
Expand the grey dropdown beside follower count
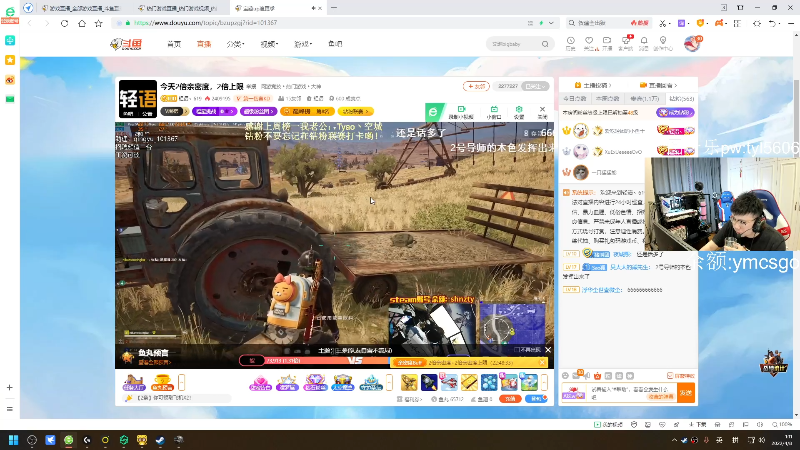pos(536,86)
